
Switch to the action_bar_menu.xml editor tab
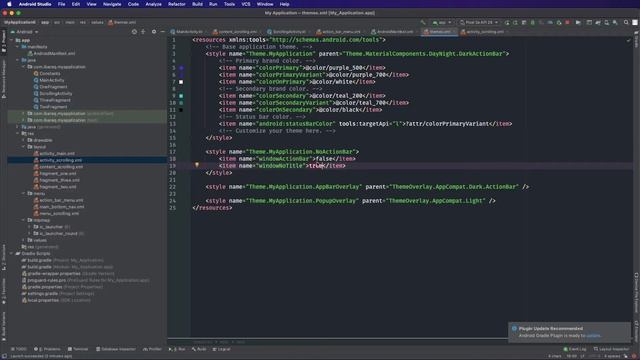click(x=340, y=32)
